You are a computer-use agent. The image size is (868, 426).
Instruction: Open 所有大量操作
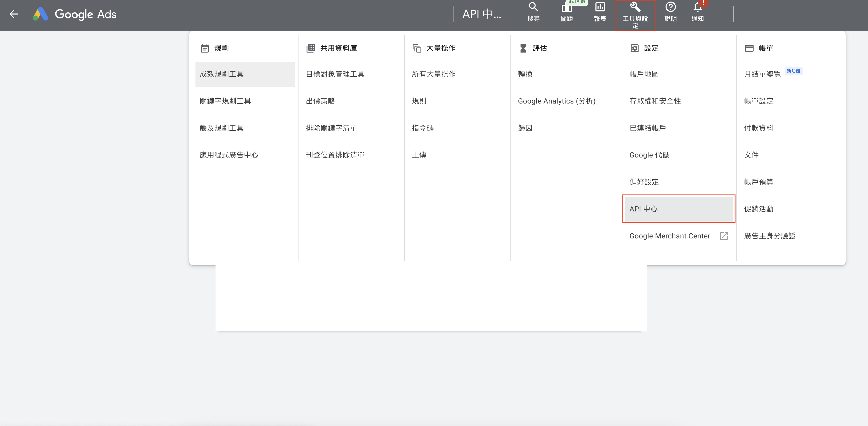coord(433,74)
